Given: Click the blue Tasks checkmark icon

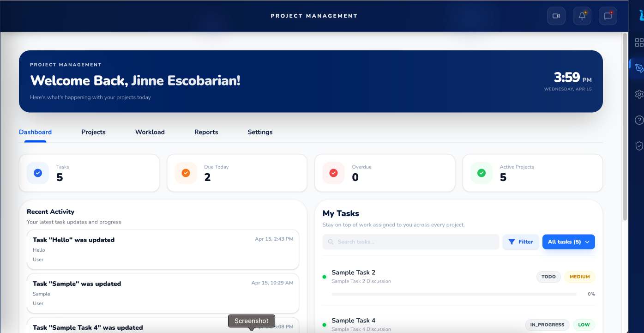Looking at the screenshot, I should coord(38,173).
